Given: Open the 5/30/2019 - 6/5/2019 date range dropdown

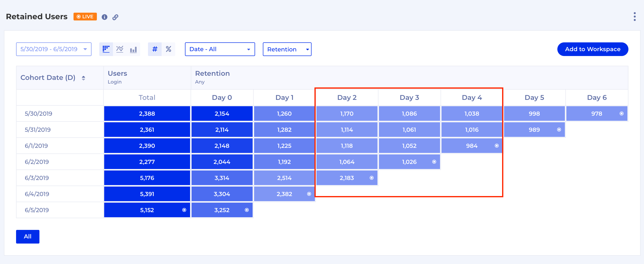Looking at the screenshot, I should click(x=54, y=49).
